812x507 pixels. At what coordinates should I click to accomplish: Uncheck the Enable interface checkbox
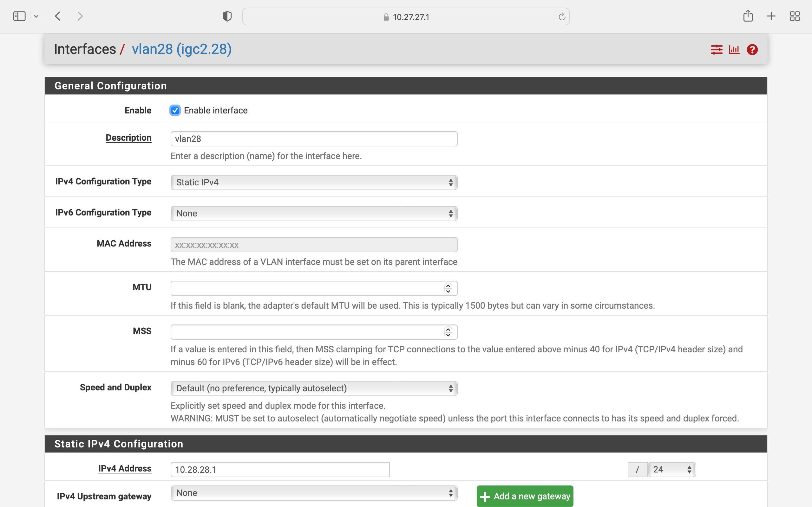(175, 110)
